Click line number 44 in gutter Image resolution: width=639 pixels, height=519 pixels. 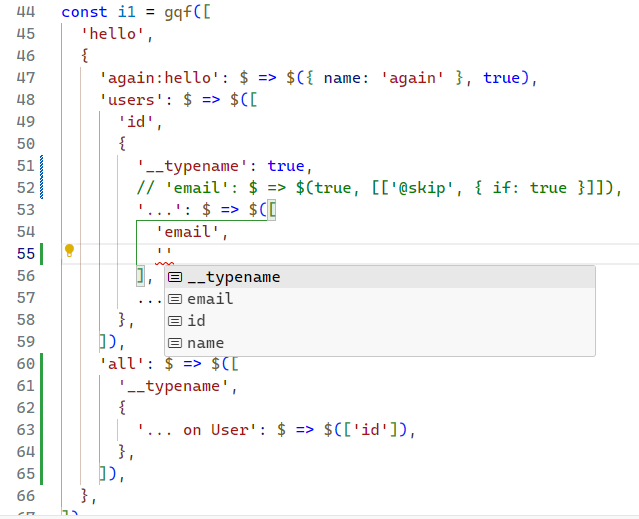coord(26,12)
